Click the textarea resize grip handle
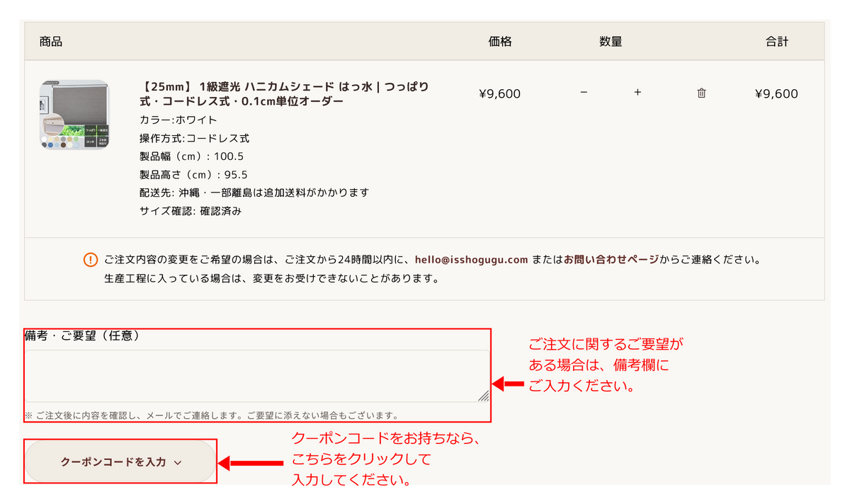Screen dimensions: 850x504 (483, 396)
